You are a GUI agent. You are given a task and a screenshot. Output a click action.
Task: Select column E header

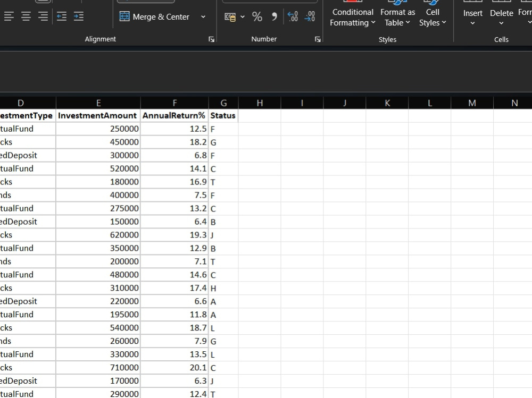pos(98,103)
